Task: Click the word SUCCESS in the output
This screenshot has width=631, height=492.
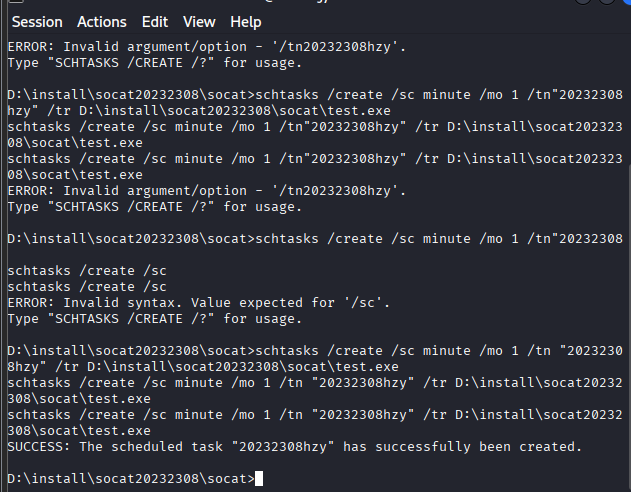Action: click(x=36, y=446)
